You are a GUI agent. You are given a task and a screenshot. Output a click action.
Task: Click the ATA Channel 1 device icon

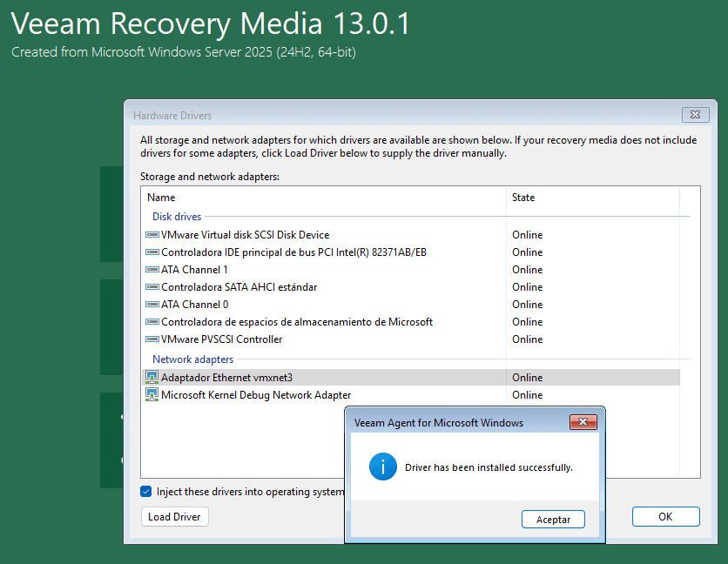[x=152, y=270]
